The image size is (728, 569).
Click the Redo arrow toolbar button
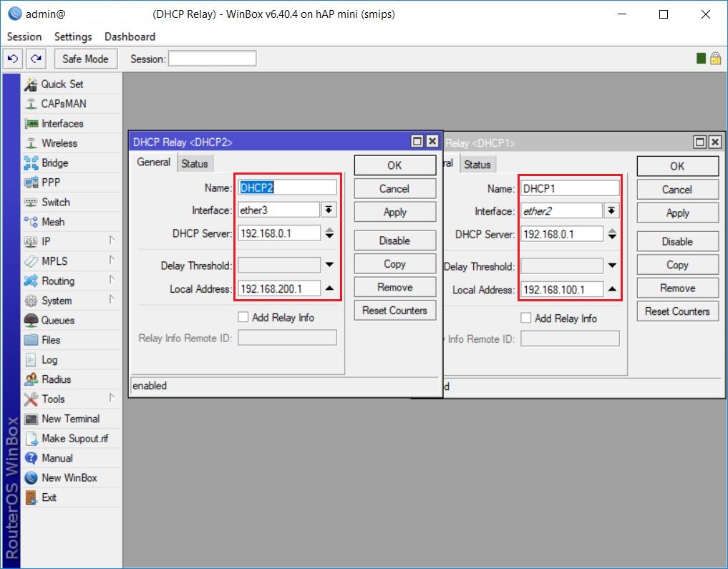(36, 59)
